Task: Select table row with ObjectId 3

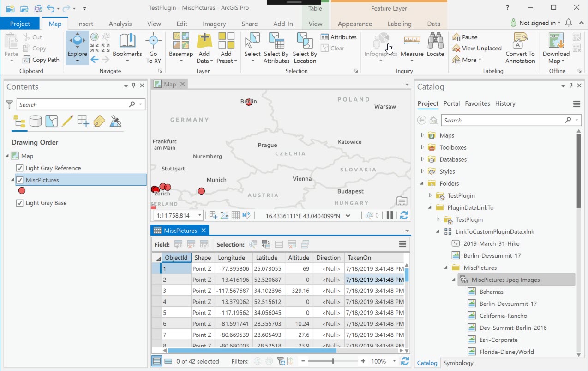Action: pyautogui.click(x=157, y=291)
